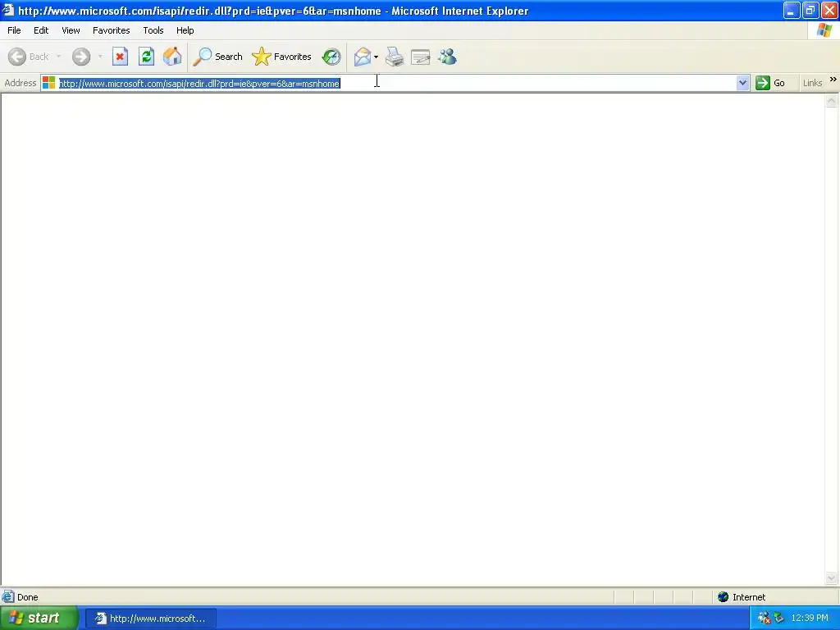Click the first system tray network icon

click(764, 619)
